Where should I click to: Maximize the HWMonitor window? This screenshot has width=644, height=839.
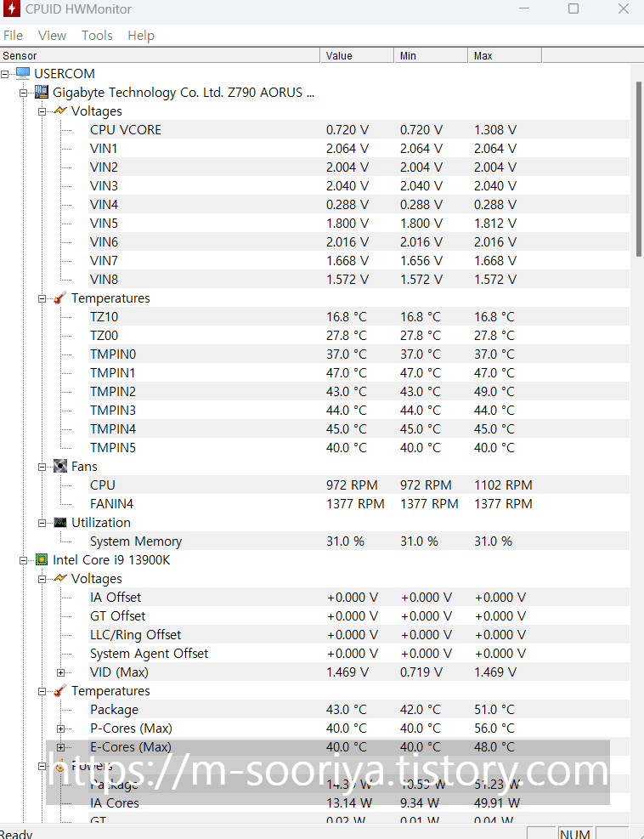pos(573,9)
